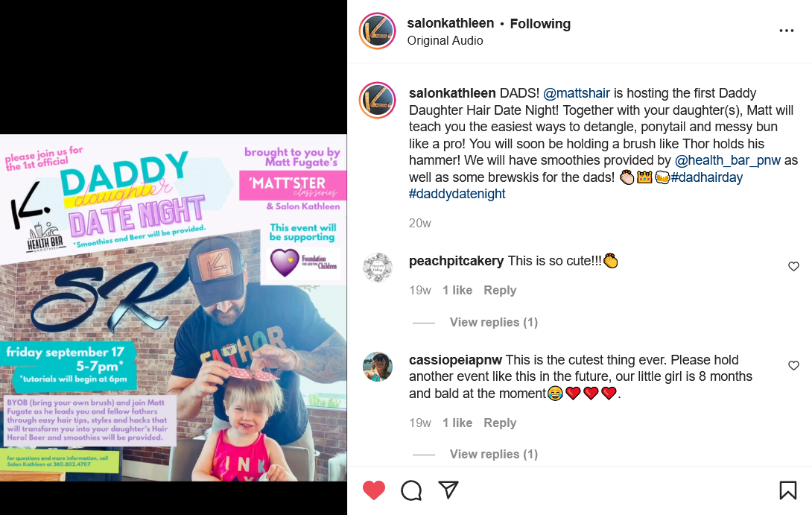Like cassiopeiapnw's comment heart
812x515 pixels.
(793, 365)
